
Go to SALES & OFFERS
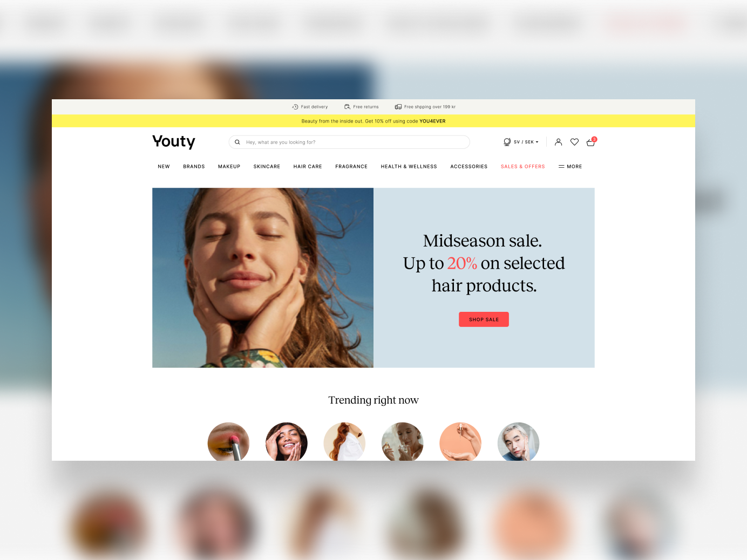tap(522, 167)
